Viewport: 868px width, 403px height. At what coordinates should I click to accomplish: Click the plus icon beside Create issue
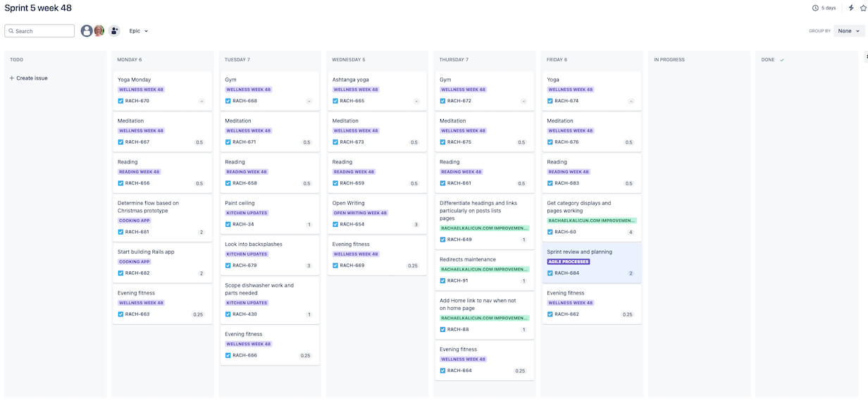coord(12,78)
